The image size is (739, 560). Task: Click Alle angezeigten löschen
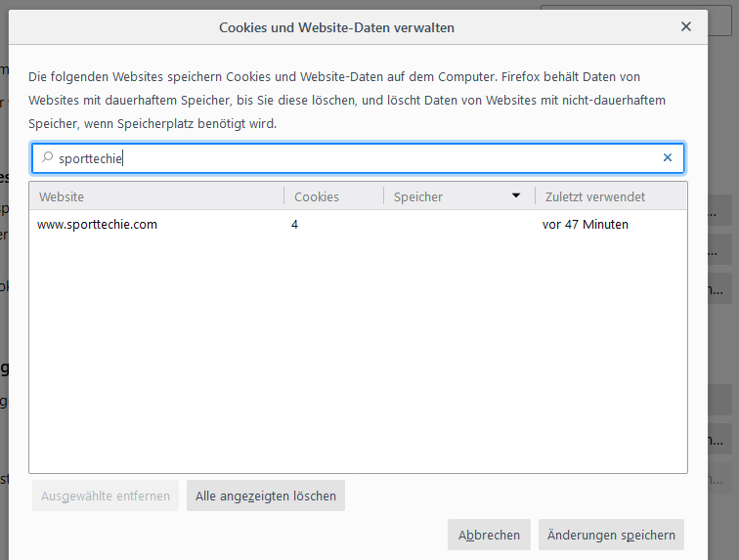pyautogui.click(x=266, y=495)
